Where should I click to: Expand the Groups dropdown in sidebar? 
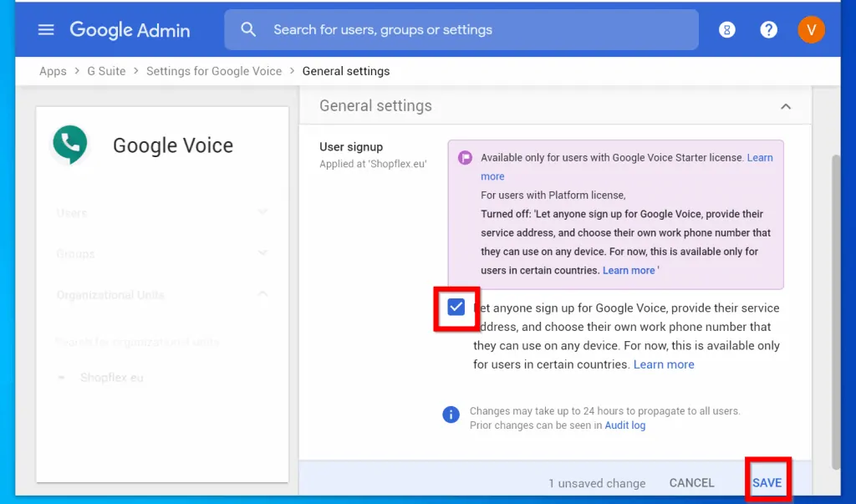click(262, 253)
